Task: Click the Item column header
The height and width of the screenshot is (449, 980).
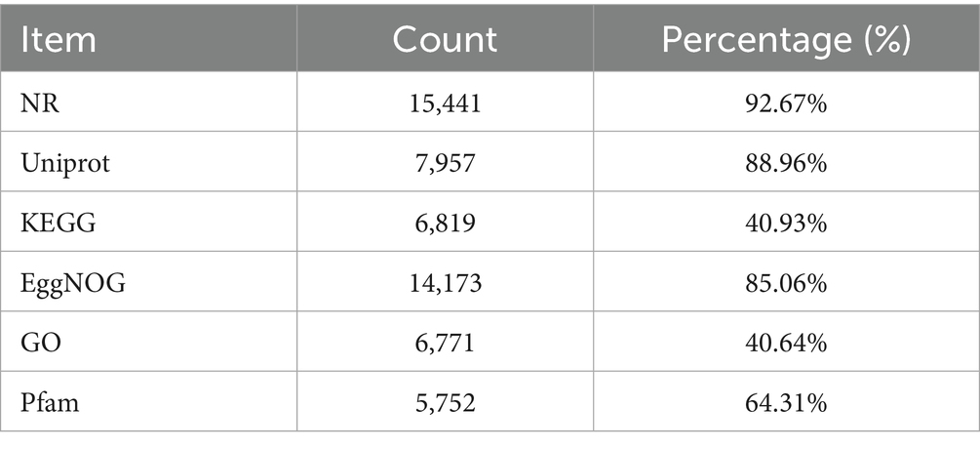Action: click(59, 40)
